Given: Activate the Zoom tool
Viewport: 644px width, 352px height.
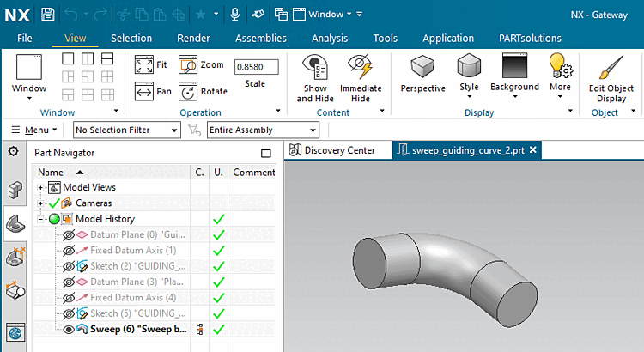Looking at the screenshot, I should click(x=189, y=65).
